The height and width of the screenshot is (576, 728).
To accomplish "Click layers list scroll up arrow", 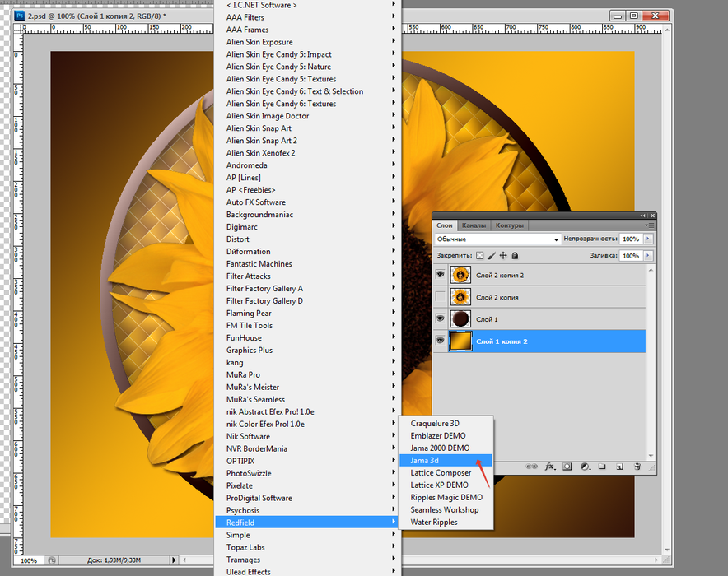I will pos(651,269).
